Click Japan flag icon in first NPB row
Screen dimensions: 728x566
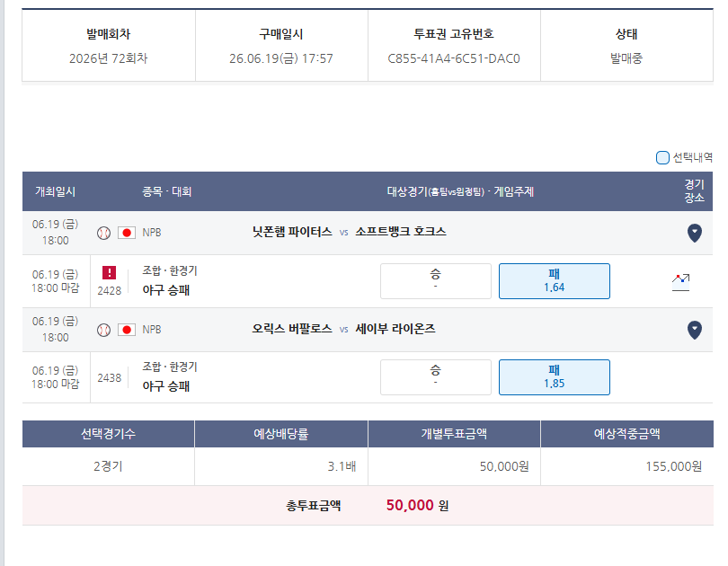click(127, 233)
